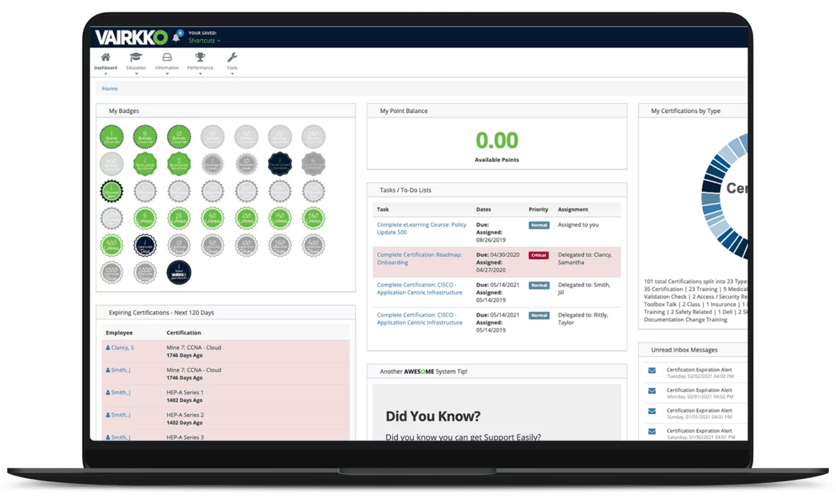Select the first green badge in My Badges
This screenshot has width=836, height=504.
coord(112,137)
